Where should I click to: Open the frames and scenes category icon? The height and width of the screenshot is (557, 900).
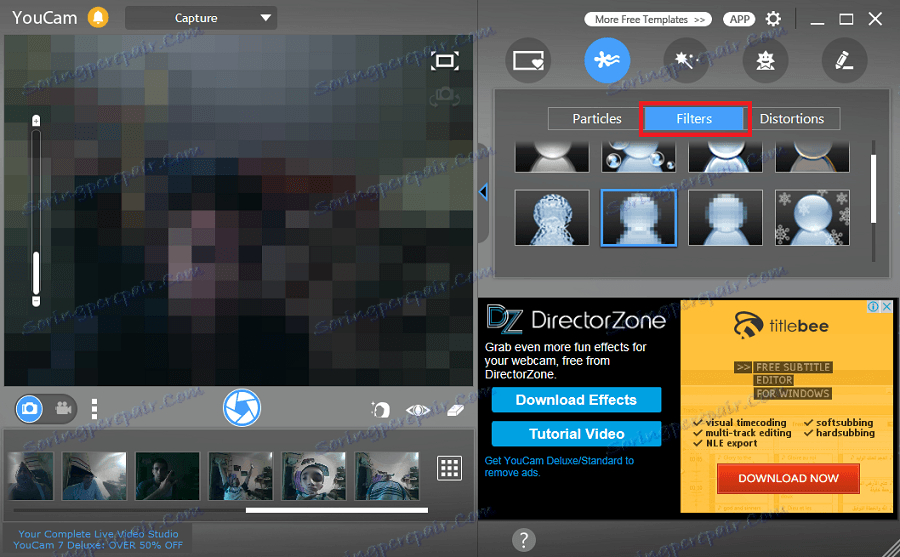click(528, 60)
